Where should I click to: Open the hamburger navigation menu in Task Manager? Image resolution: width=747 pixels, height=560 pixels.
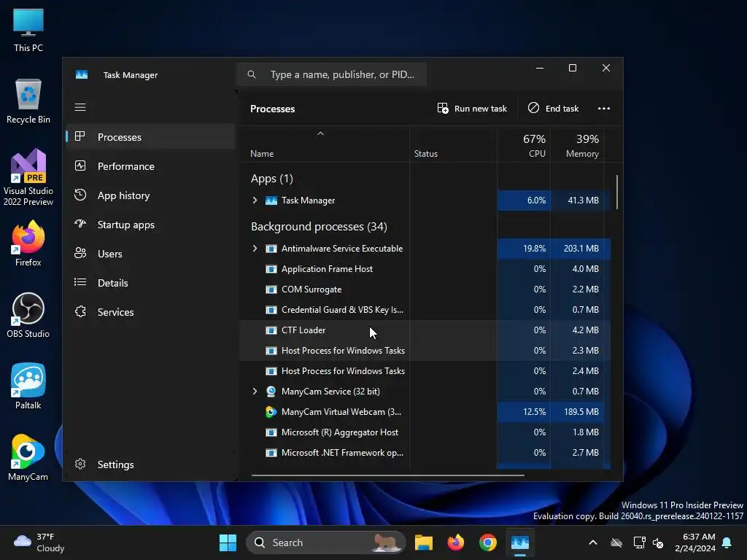tap(80, 107)
